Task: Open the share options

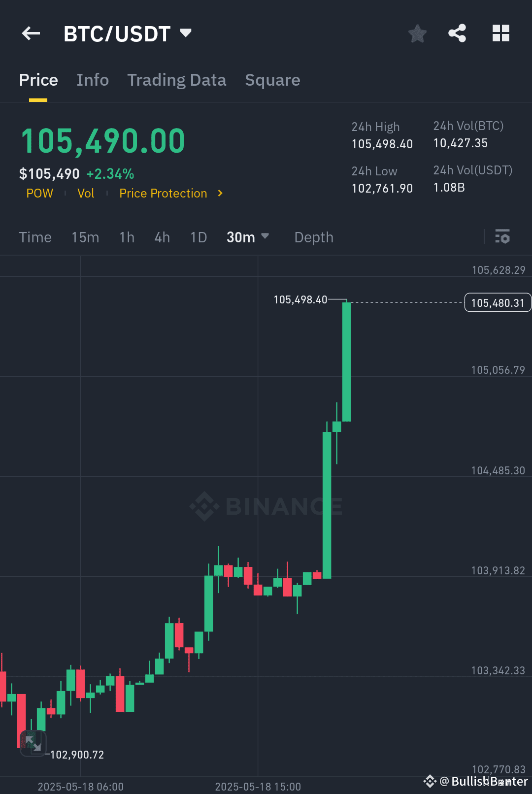Action: click(x=457, y=33)
